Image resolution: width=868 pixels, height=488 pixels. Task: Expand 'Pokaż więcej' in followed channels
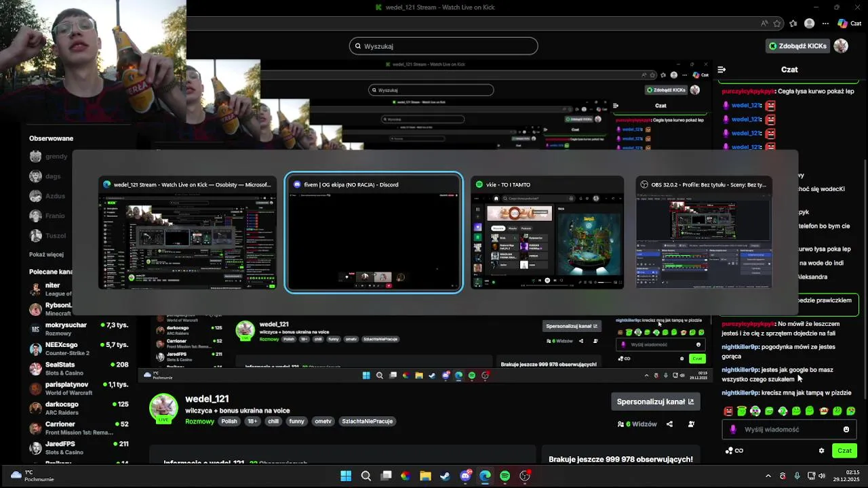[46, 254]
